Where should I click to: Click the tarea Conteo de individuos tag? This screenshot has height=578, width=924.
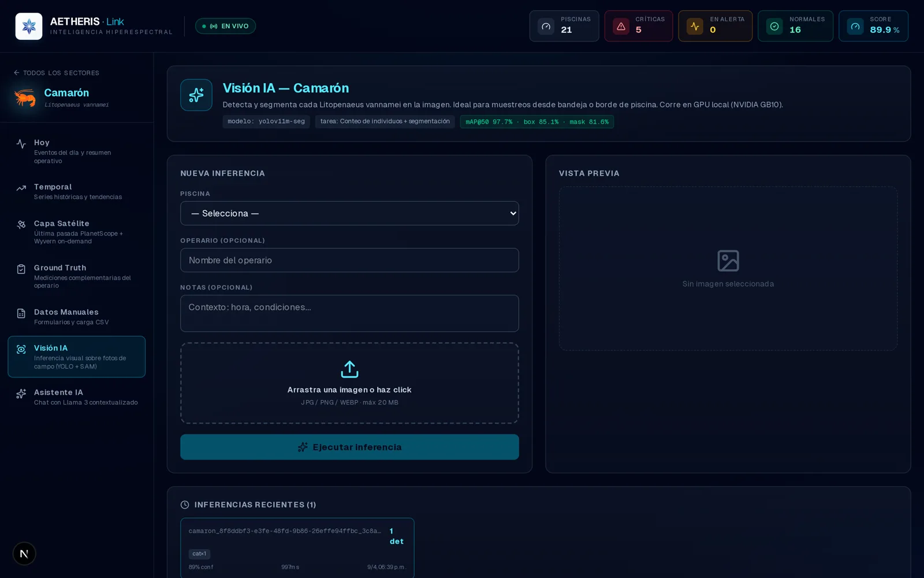[385, 121]
